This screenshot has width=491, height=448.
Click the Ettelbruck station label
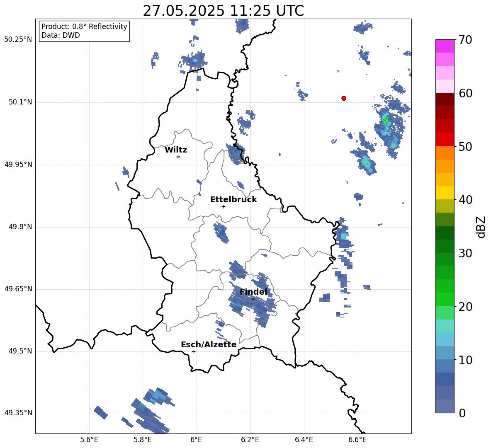pyautogui.click(x=233, y=200)
